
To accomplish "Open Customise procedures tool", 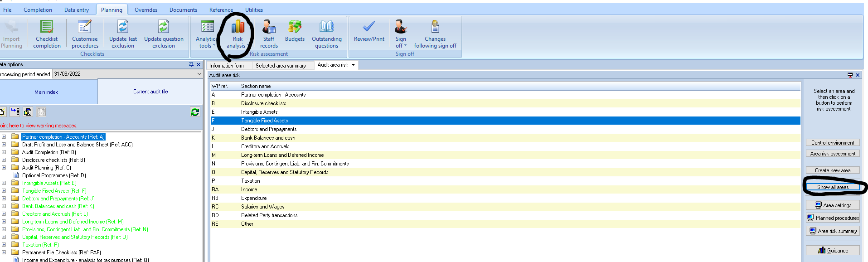I will tap(85, 34).
